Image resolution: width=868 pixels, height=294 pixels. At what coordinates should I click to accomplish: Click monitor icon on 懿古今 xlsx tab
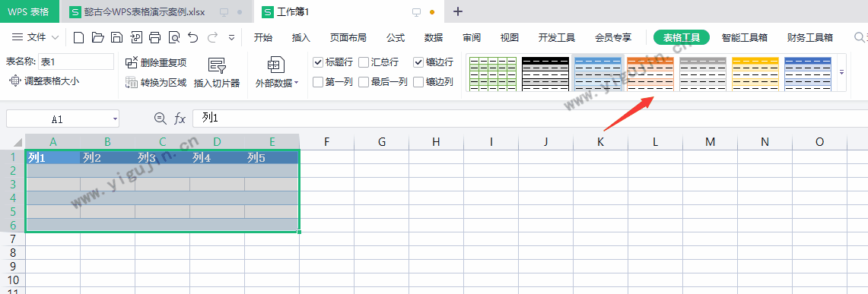coord(224,11)
